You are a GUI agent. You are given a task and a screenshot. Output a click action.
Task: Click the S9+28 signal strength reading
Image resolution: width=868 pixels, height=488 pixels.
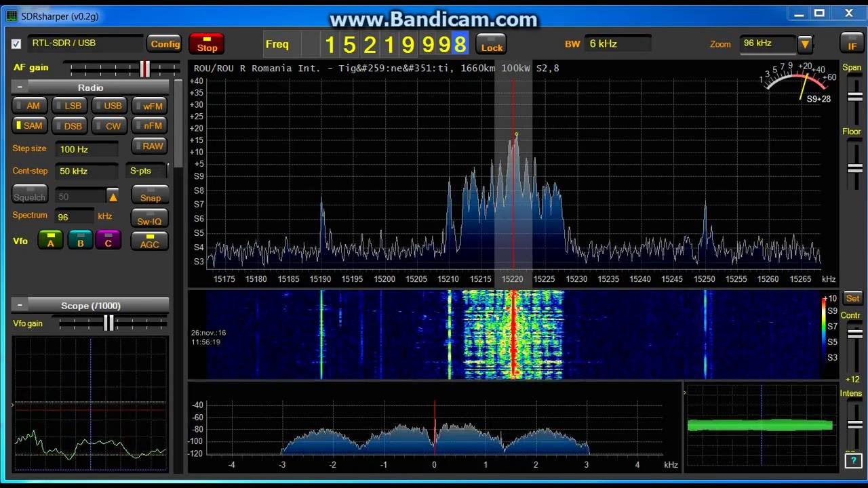[x=818, y=99]
